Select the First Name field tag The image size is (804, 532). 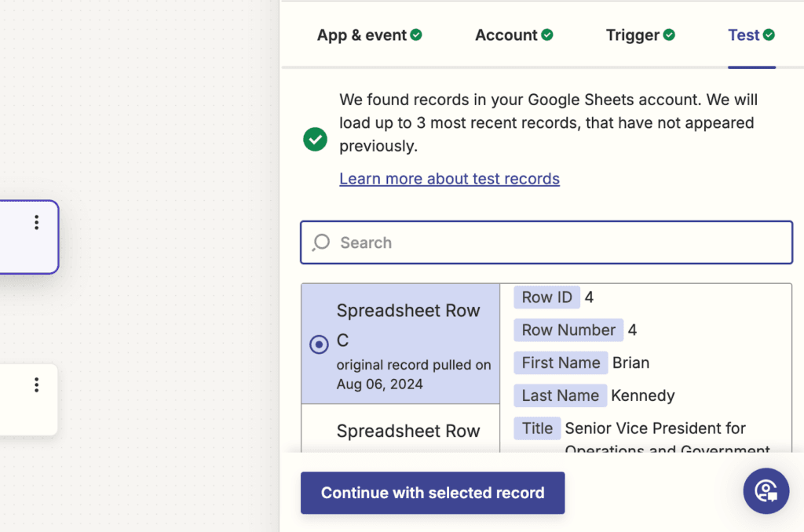tap(561, 363)
